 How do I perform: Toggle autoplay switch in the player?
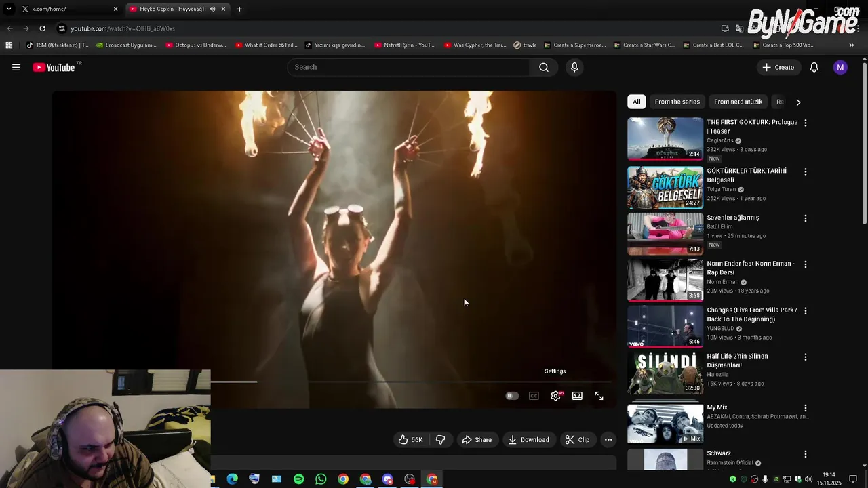pos(512,396)
